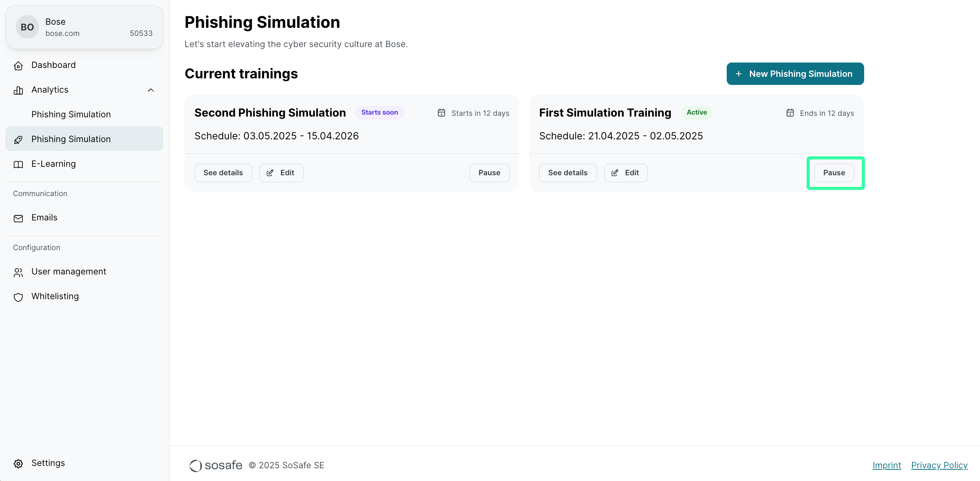Click the Emails envelope icon
980x481 pixels.
[18, 218]
